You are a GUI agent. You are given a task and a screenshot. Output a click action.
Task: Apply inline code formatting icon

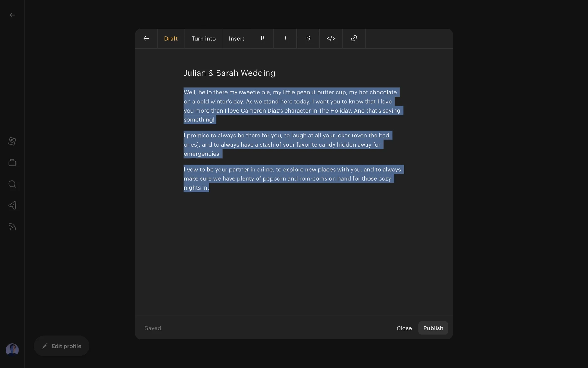[x=331, y=38]
